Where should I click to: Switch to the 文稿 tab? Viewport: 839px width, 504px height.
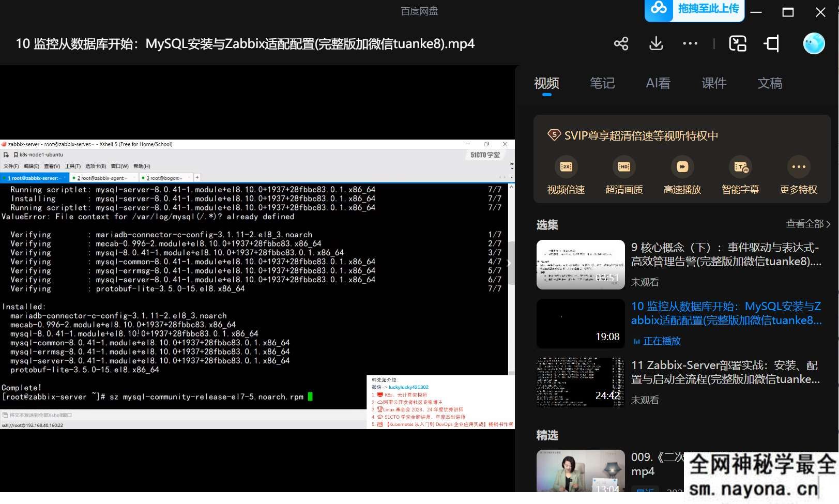(x=770, y=83)
